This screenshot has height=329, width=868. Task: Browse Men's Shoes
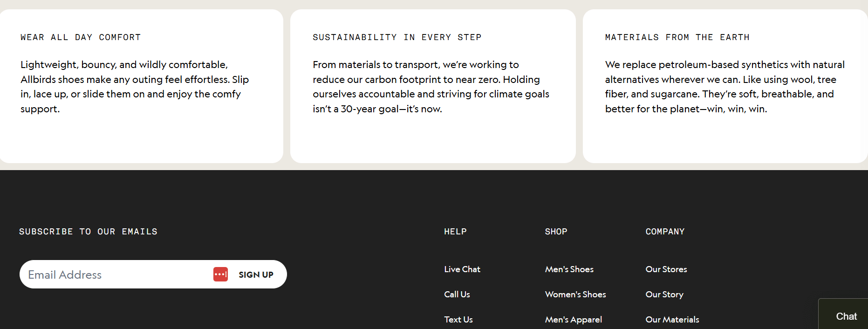569,269
